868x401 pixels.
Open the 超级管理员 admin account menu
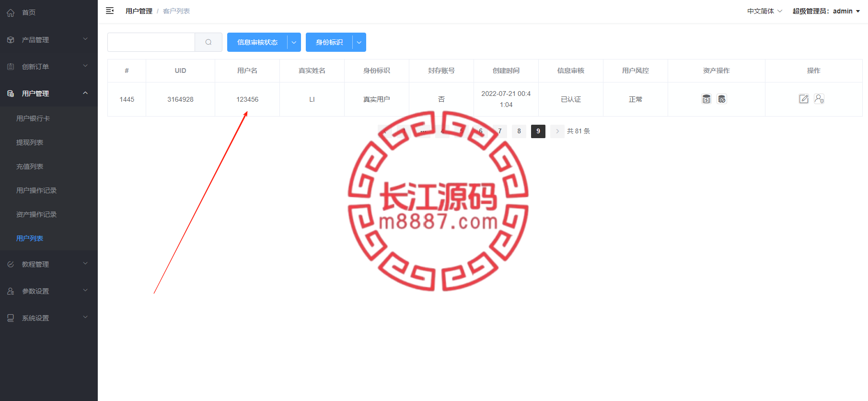point(826,11)
